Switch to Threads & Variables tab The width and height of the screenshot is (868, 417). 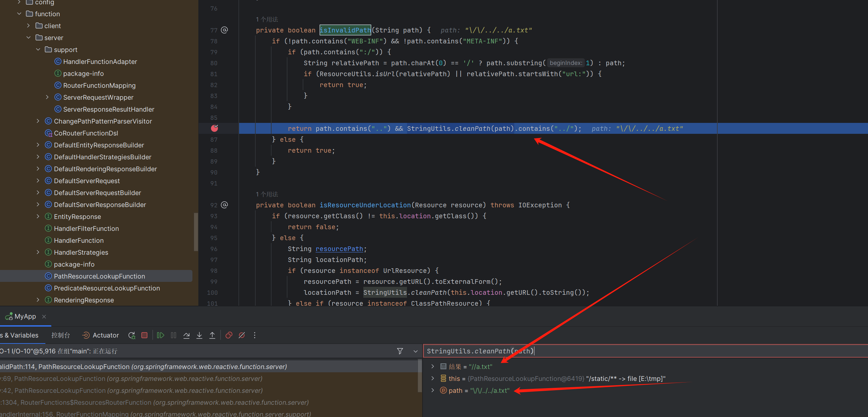(x=19, y=335)
